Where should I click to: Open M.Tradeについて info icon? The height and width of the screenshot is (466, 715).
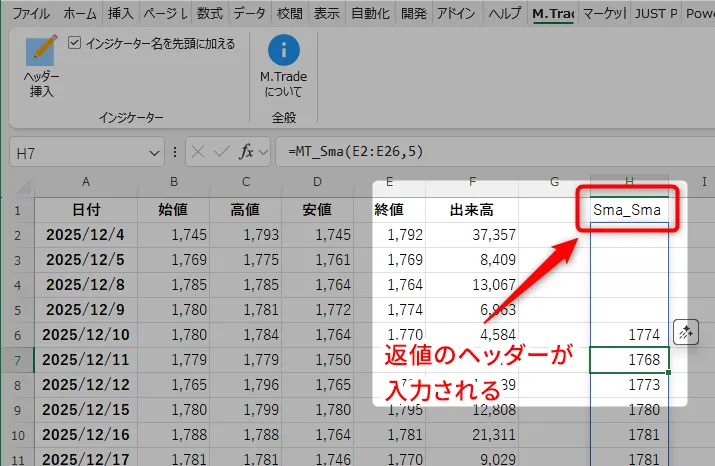coord(284,50)
